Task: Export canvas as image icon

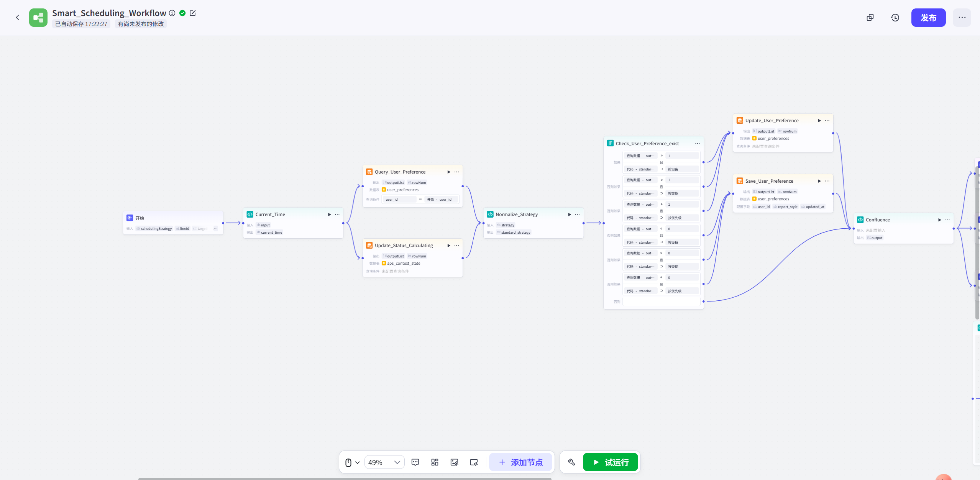Action: point(454,462)
